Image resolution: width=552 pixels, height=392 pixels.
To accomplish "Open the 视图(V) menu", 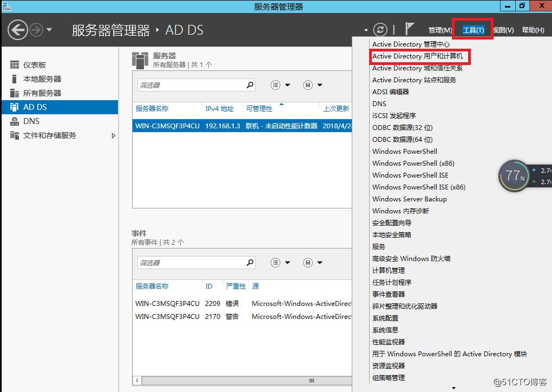I will tap(503, 30).
